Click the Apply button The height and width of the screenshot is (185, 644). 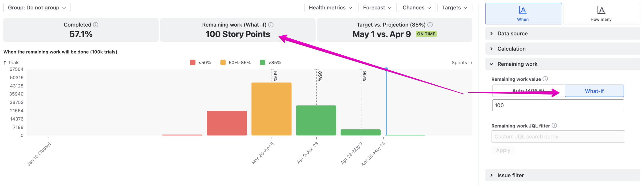[x=503, y=150]
